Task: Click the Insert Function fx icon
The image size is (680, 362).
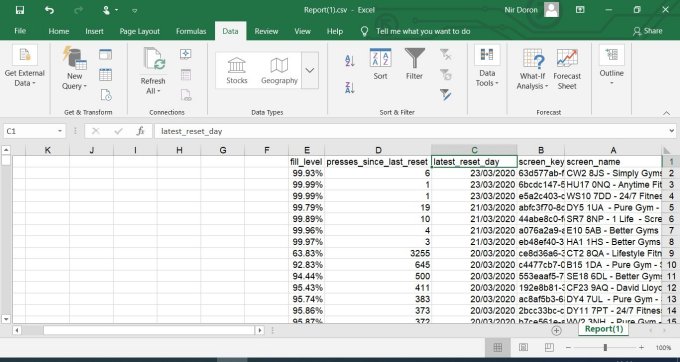Action: [x=140, y=131]
